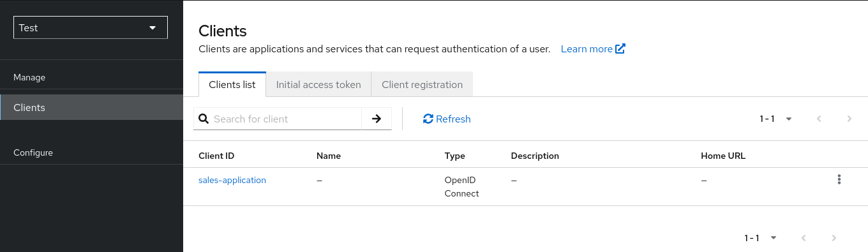Click the Configure sidebar section heading

click(x=33, y=152)
